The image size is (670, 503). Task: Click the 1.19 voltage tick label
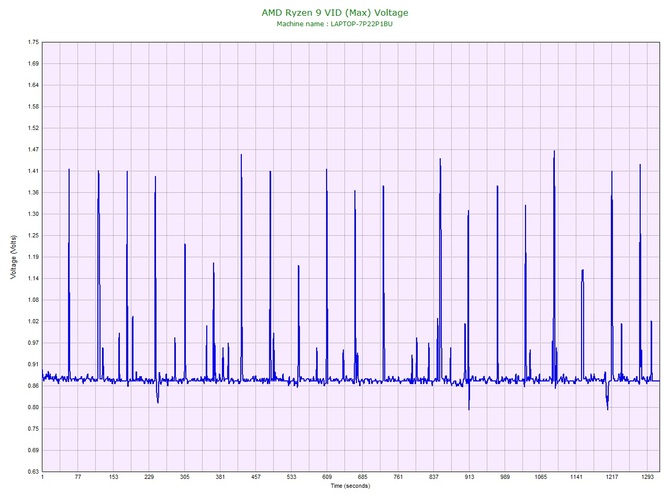33,257
